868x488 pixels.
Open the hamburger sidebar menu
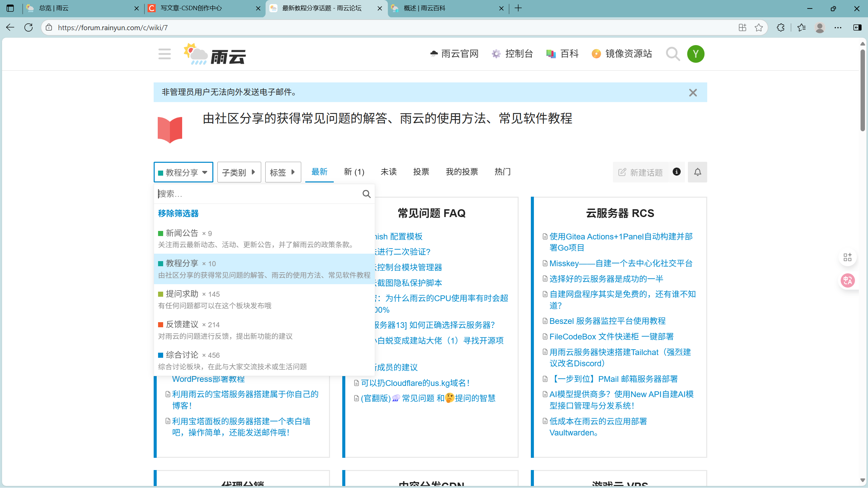pyautogui.click(x=165, y=54)
